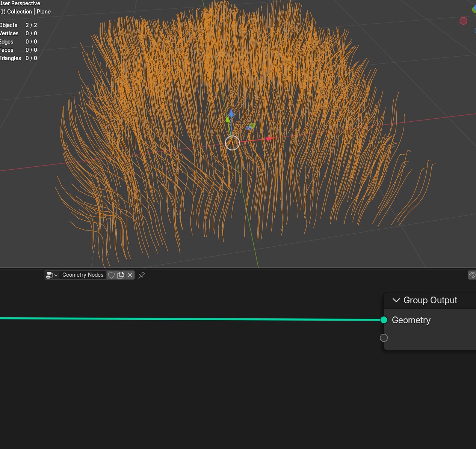The height and width of the screenshot is (449, 476).
Task: Select the Group Output node header
Action: tap(430, 300)
